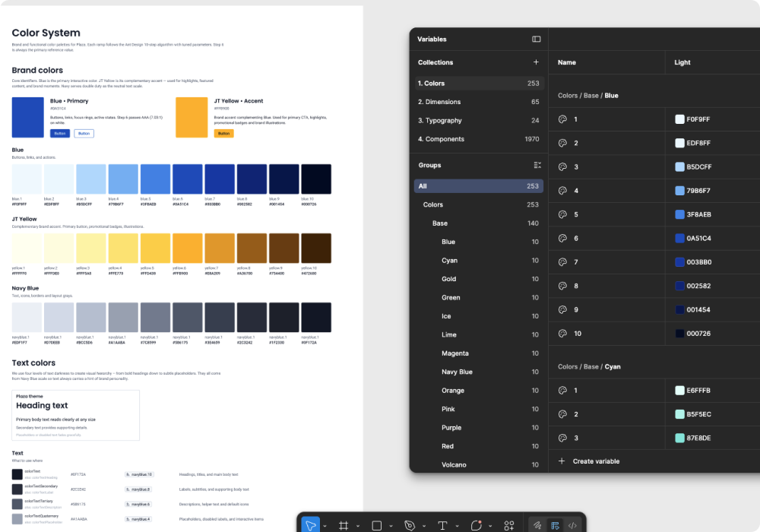Select the Frame tool
760x532 pixels.
(344, 526)
